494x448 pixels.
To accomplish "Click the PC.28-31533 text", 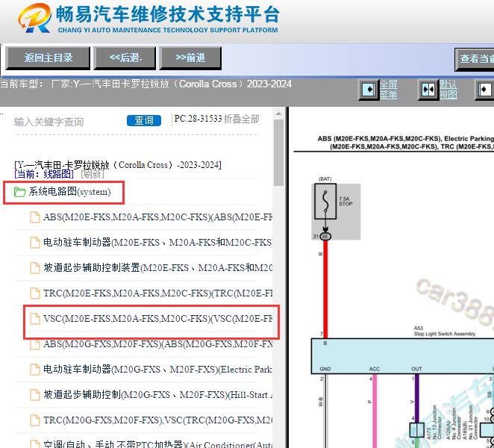I will click(x=198, y=119).
